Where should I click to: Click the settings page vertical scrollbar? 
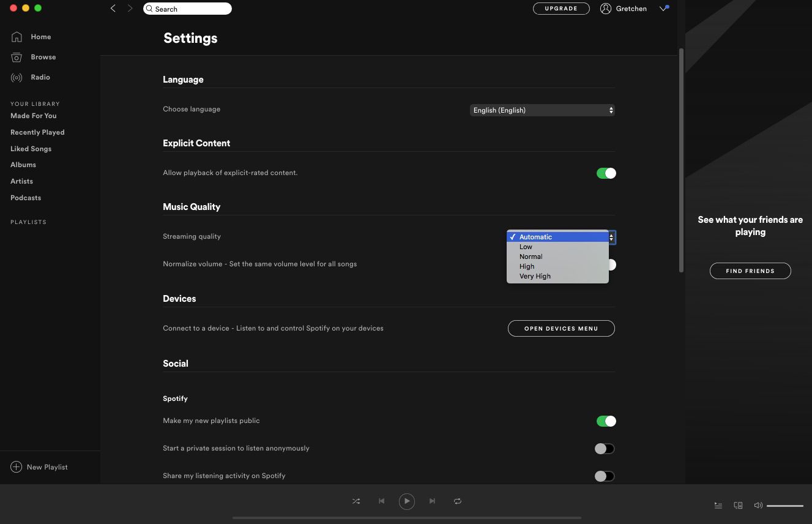pos(681,160)
